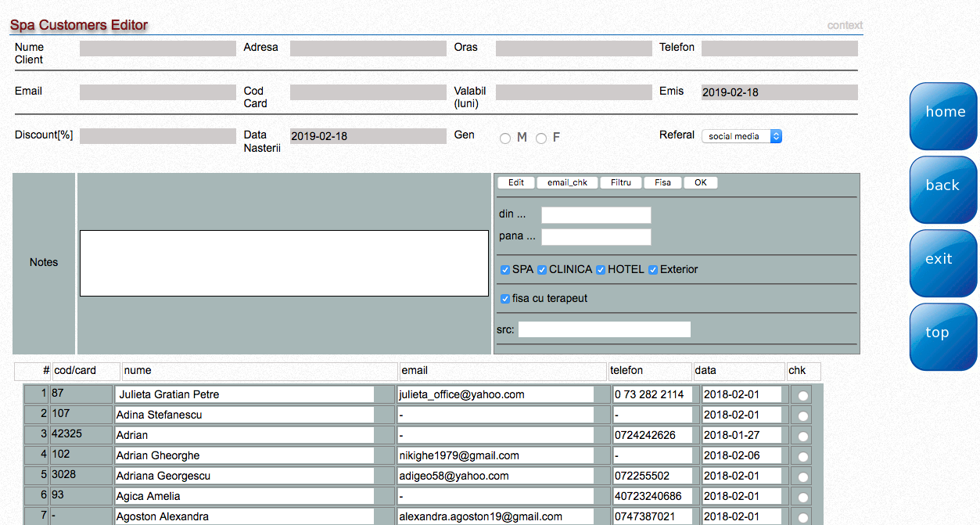The image size is (980, 525).
Task: Click the Notes text area
Action: click(284, 264)
